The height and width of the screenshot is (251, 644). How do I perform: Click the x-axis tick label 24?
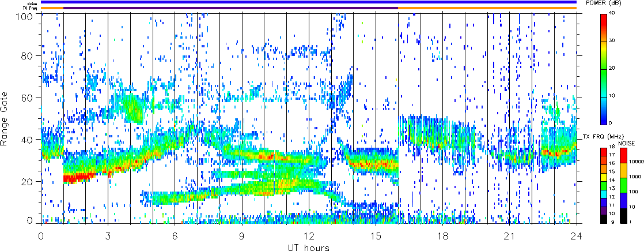click(577, 235)
